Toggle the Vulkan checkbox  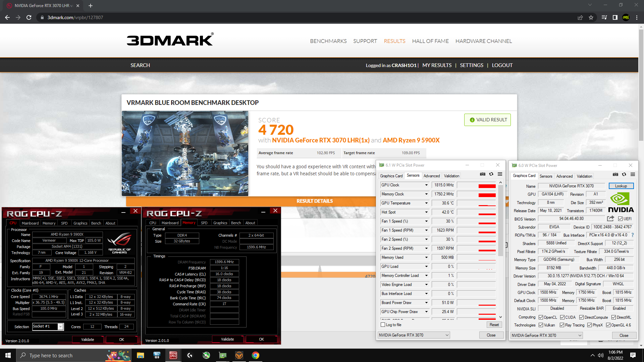click(541, 325)
